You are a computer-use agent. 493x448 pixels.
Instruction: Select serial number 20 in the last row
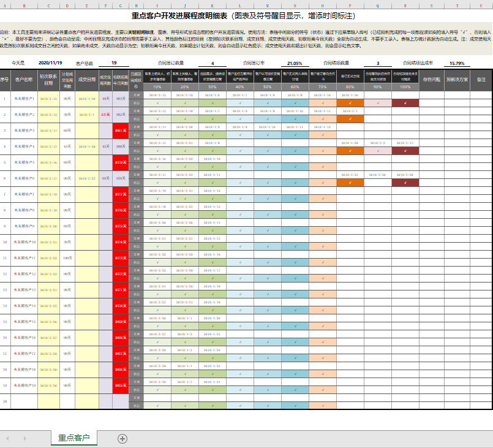click(5, 401)
